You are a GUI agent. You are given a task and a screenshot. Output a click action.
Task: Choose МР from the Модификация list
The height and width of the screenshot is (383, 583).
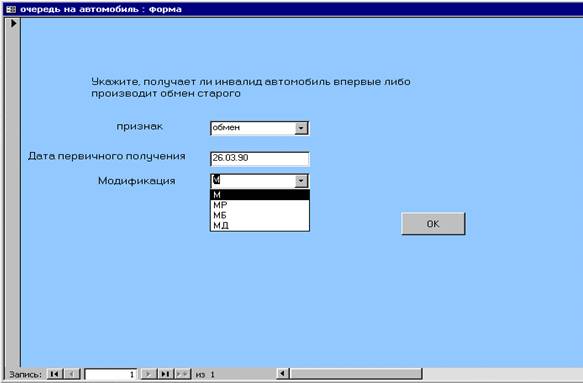[x=260, y=205]
